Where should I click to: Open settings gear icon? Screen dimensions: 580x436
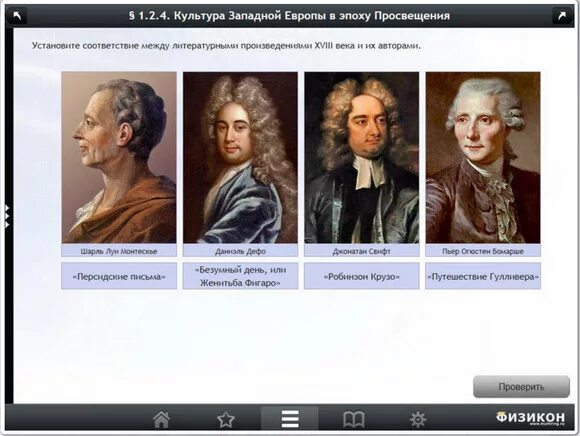(418, 420)
